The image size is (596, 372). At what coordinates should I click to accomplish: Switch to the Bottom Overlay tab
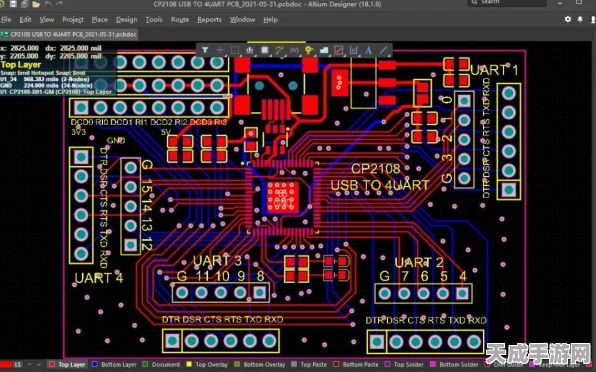[260, 364]
